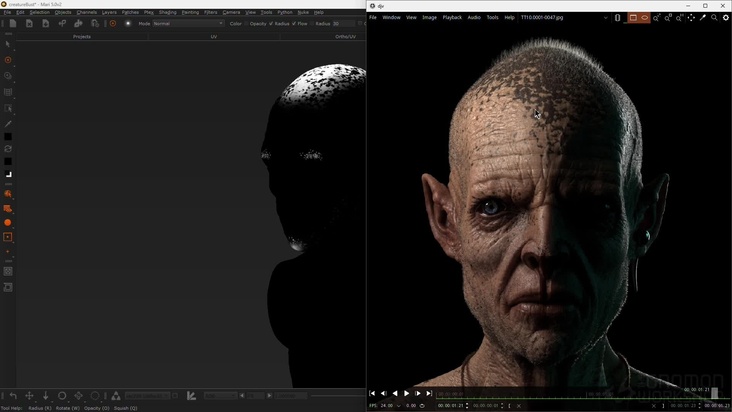Image resolution: width=732 pixels, height=412 pixels.
Task: Step to previous frame in djv
Action: [x=384, y=393]
